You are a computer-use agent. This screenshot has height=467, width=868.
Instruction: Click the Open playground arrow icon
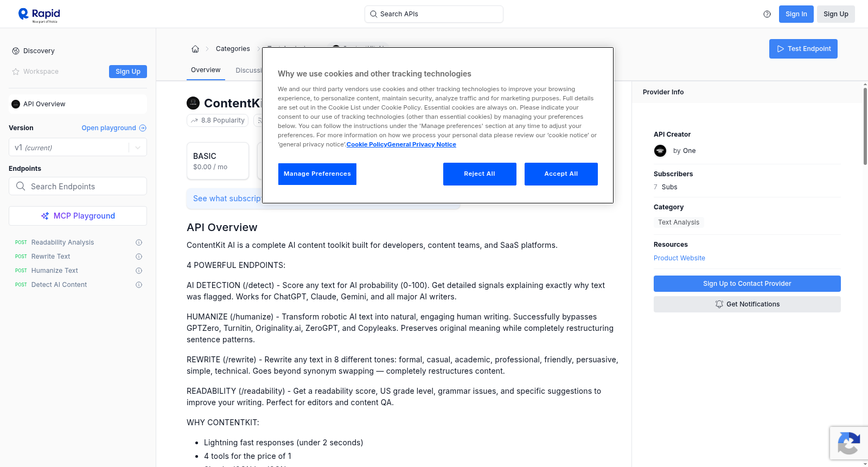click(143, 128)
